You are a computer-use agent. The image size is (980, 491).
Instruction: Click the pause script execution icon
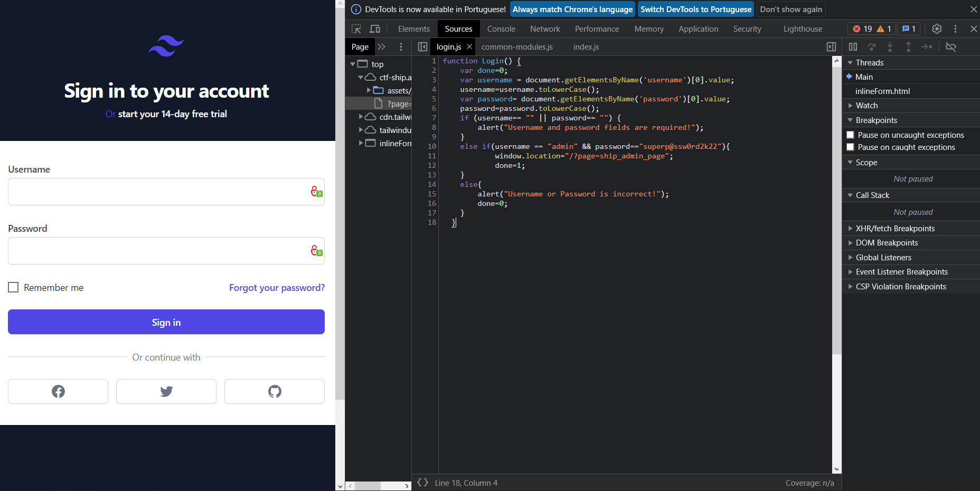coord(853,47)
